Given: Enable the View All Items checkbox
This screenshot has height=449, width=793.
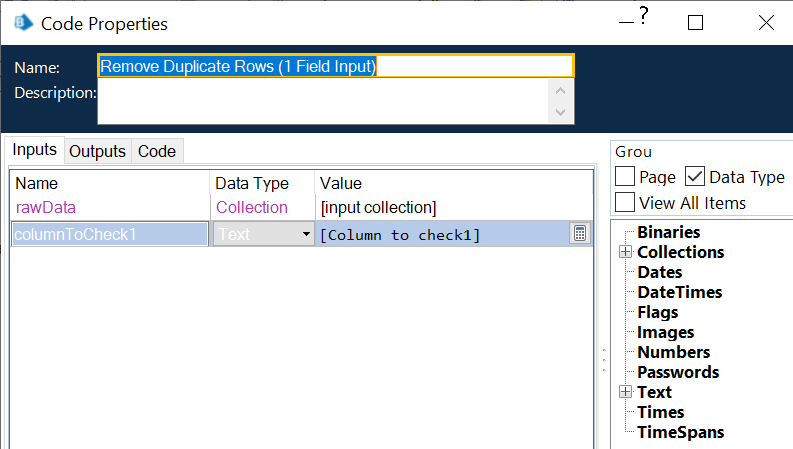Looking at the screenshot, I should pyautogui.click(x=625, y=203).
